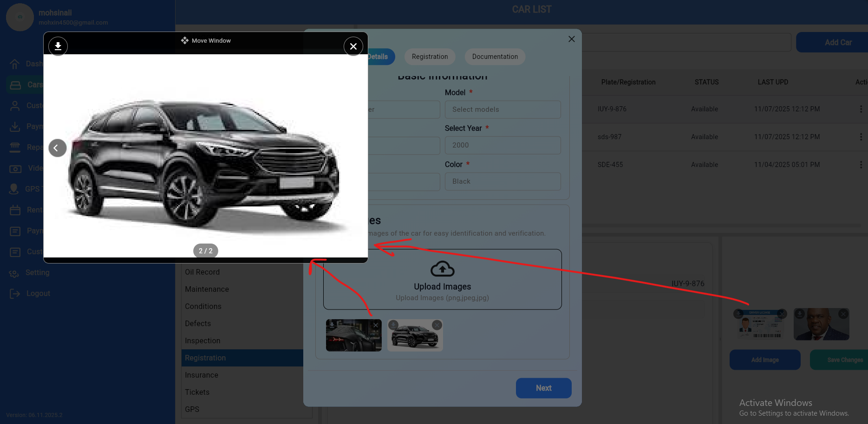Switch to the Registration tab

[x=430, y=57]
